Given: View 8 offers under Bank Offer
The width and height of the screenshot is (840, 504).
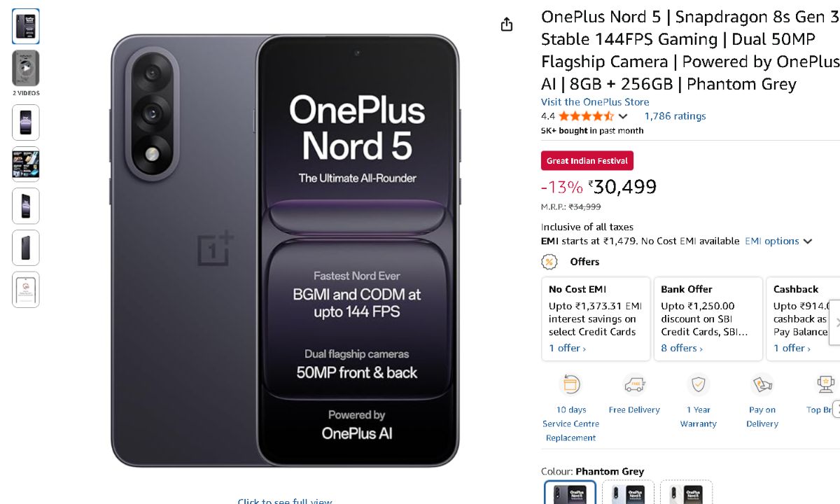Looking at the screenshot, I should [682, 348].
